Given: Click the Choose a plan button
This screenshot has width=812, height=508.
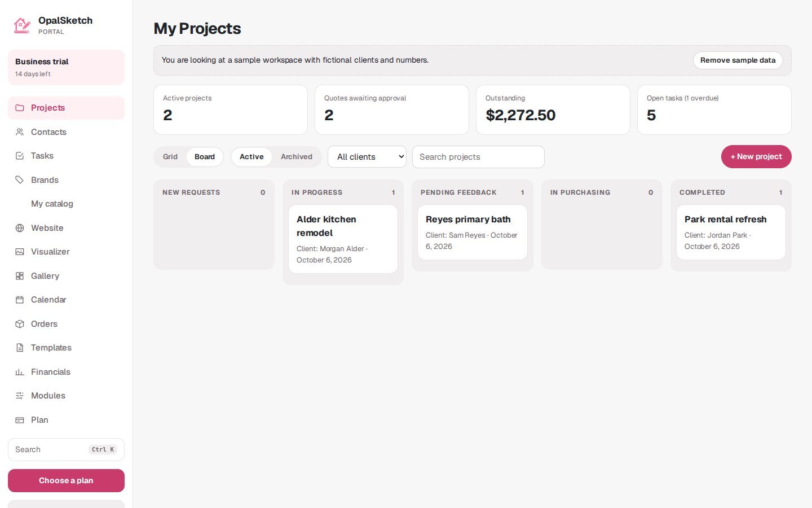Looking at the screenshot, I should point(66,481).
